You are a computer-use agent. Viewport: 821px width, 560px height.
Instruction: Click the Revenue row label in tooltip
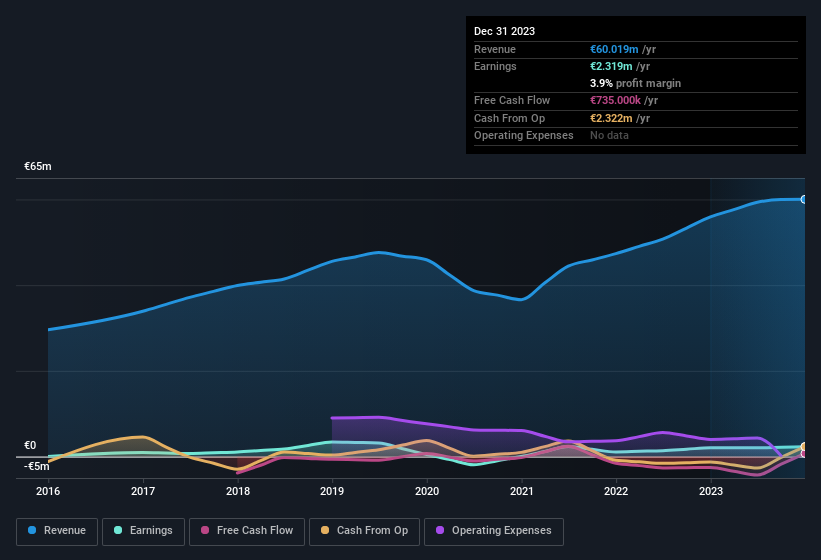495,49
